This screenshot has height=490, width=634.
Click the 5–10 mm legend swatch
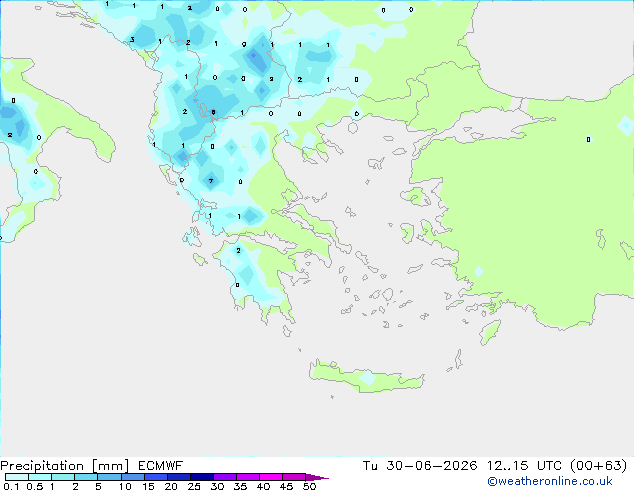click(x=109, y=477)
